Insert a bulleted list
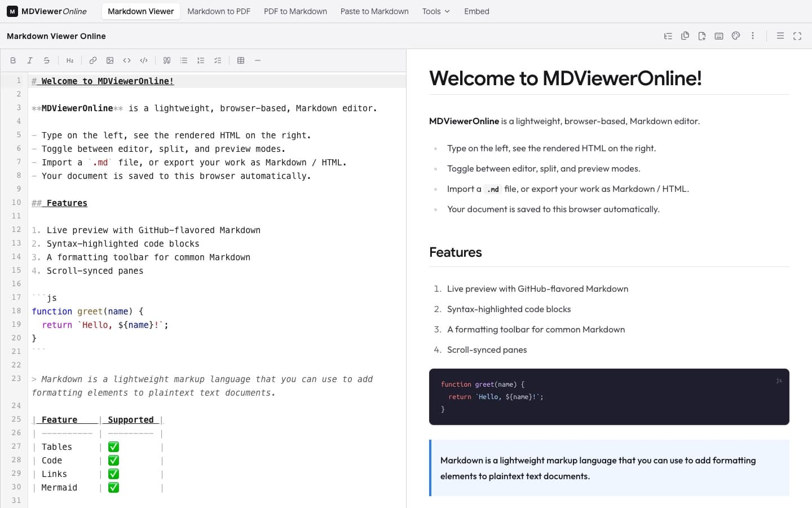812x508 pixels. coord(184,60)
